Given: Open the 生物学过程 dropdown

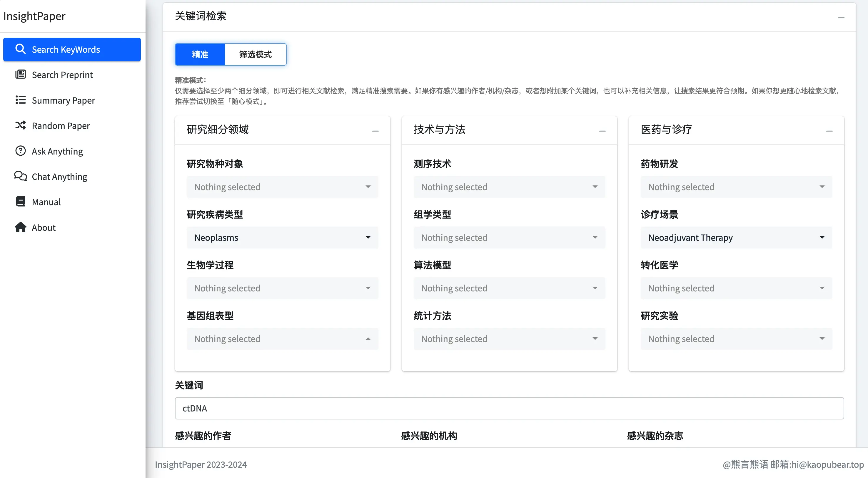Looking at the screenshot, I should pyautogui.click(x=282, y=288).
